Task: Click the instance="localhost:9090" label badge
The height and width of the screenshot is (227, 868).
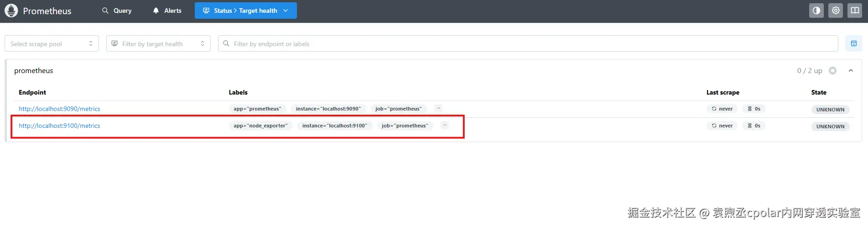Action: tap(328, 109)
